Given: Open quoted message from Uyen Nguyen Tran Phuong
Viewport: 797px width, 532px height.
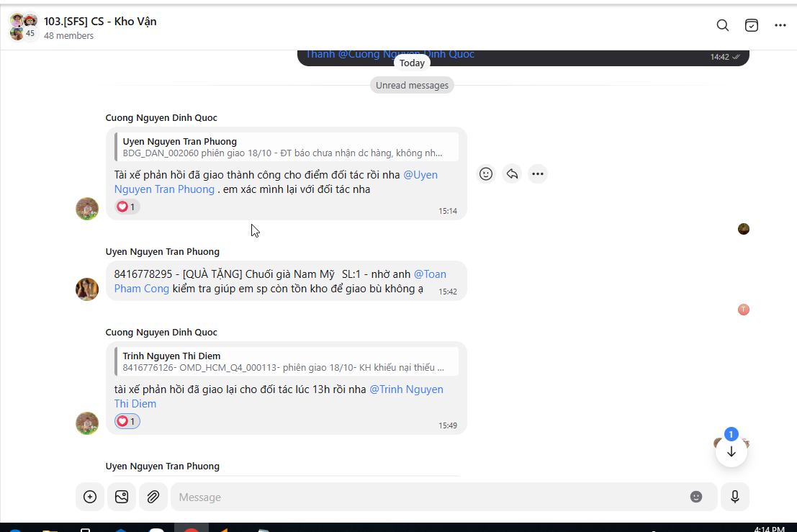Looking at the screenshot, I should tap(286, 147).
